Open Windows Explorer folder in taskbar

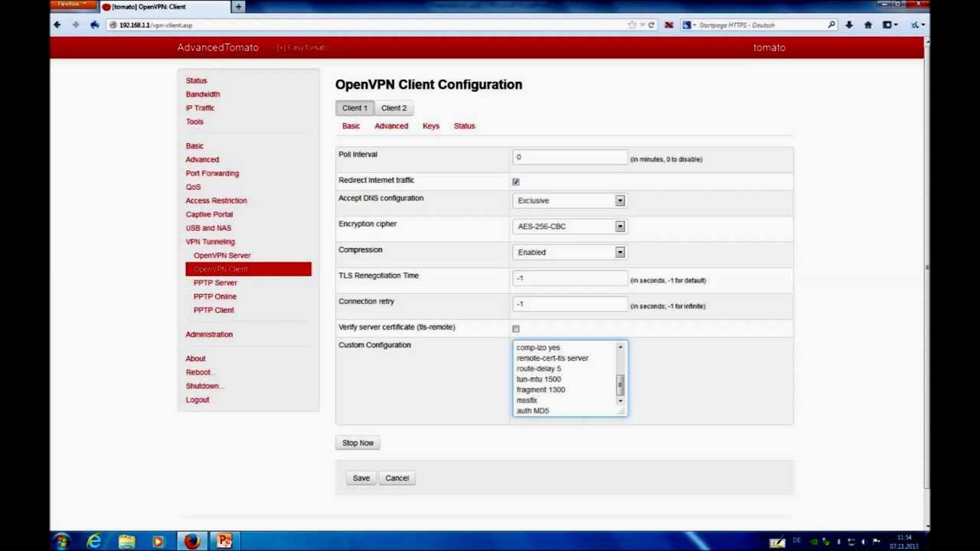[x=126, y=542]
